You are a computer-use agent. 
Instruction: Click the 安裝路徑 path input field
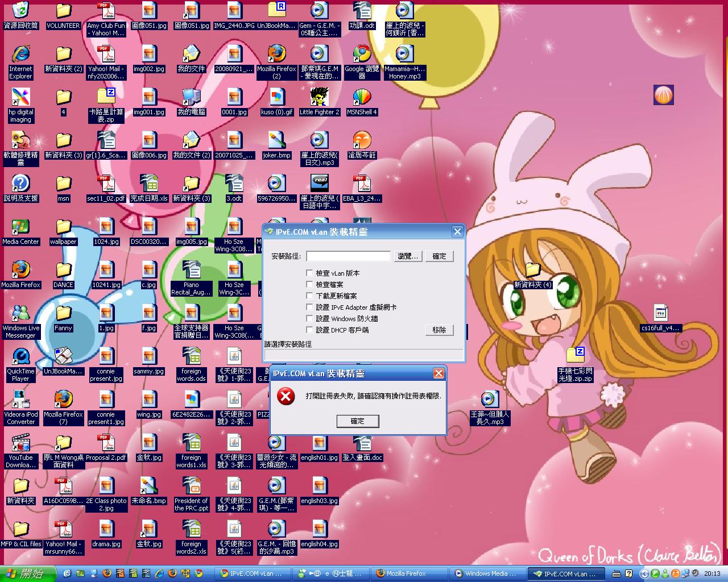pos(348,256)
